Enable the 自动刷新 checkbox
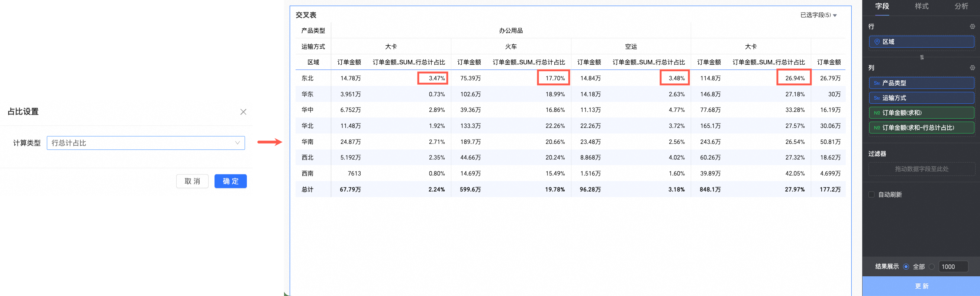Screen dimensions: 980x296 871,195
